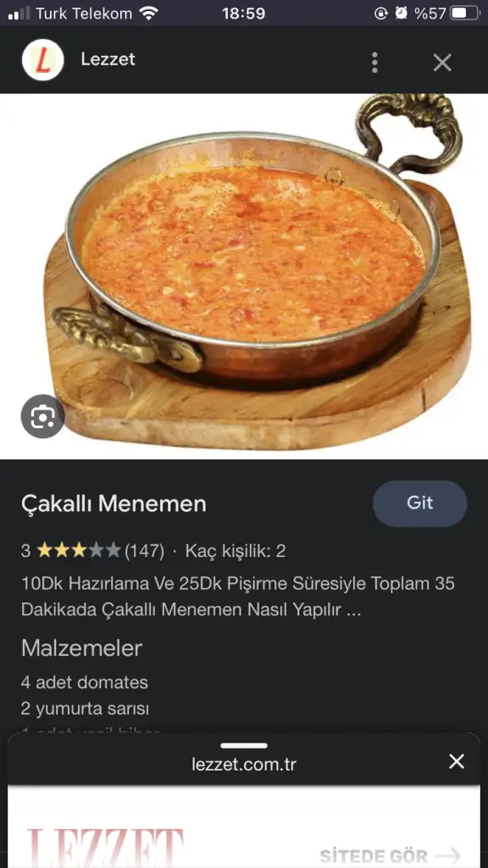The image size is (488, 868).
Task: Tap the alarm clock status icon
Action: (x=401, y=14)
